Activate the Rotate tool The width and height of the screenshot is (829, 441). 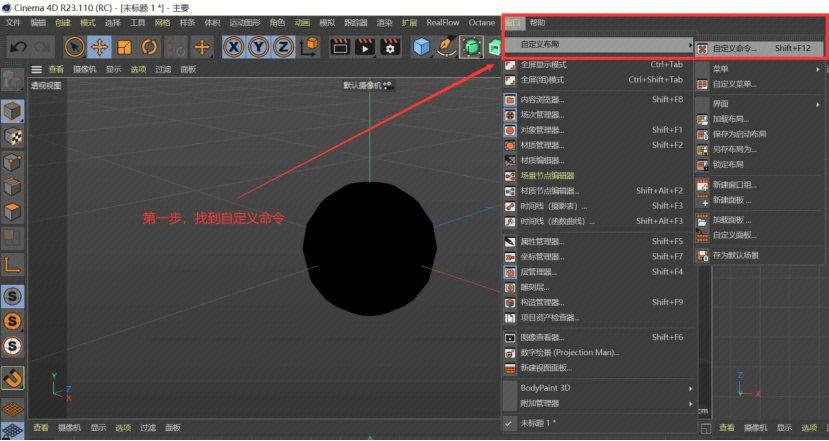click(x=150, y=48)
